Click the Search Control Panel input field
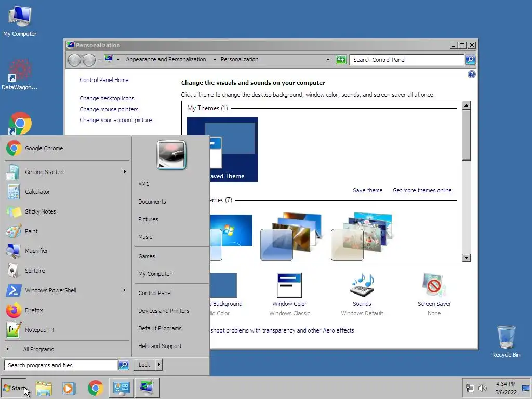 pyautogui.click(x=407, y=60)
